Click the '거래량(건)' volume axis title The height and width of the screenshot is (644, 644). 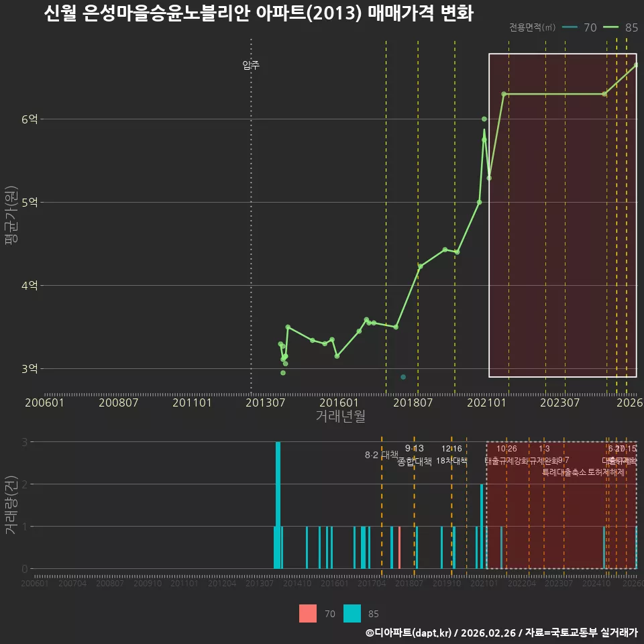click(11, 504)
